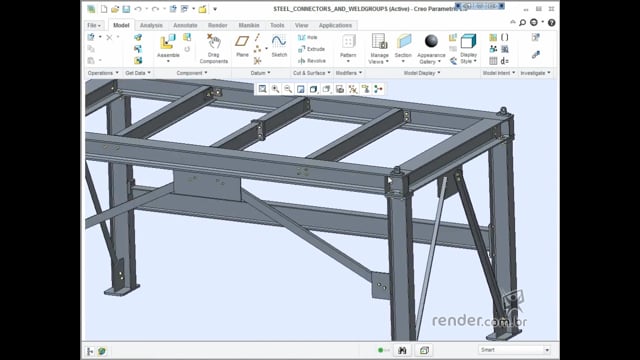The width and height of the screenshot is (640, 360).
Task: Expand the Investigate group
Action: click(535, 73)
